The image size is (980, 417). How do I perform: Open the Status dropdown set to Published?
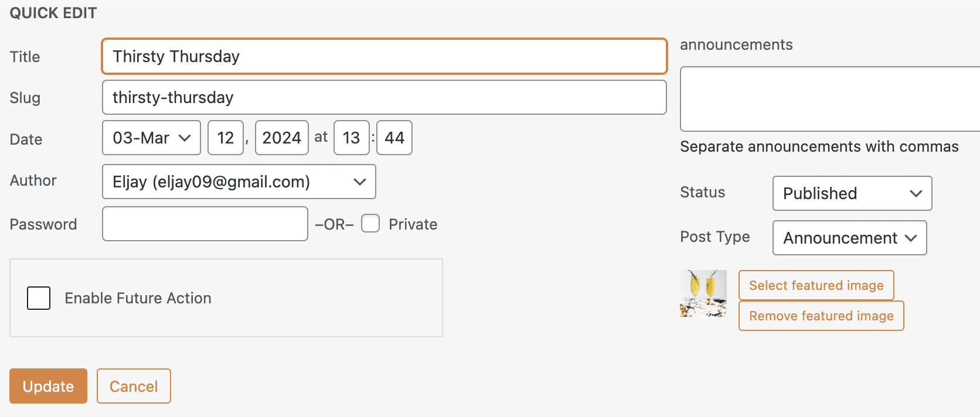tap(852, 193)
